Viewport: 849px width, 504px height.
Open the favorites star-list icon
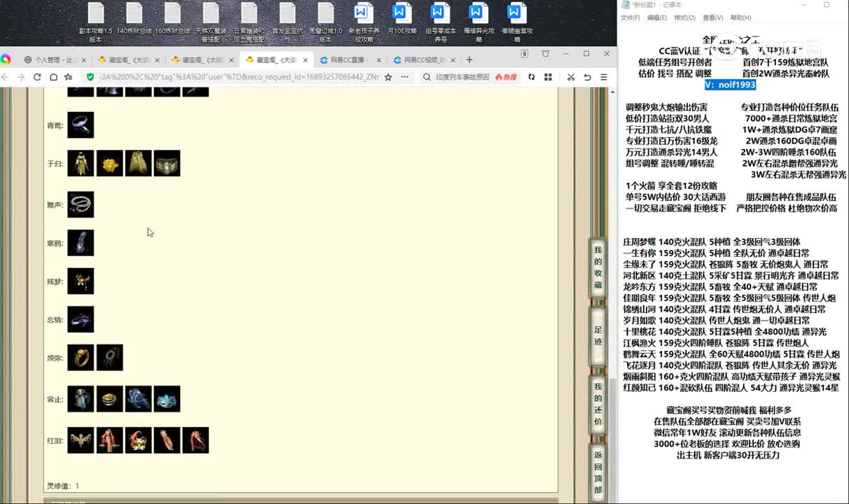(x=69, y=77)
